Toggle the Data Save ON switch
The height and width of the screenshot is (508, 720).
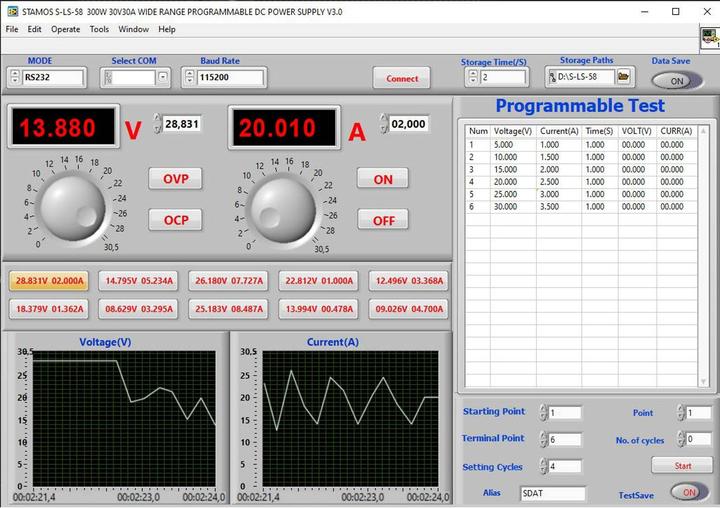click(x=676, y=81)
